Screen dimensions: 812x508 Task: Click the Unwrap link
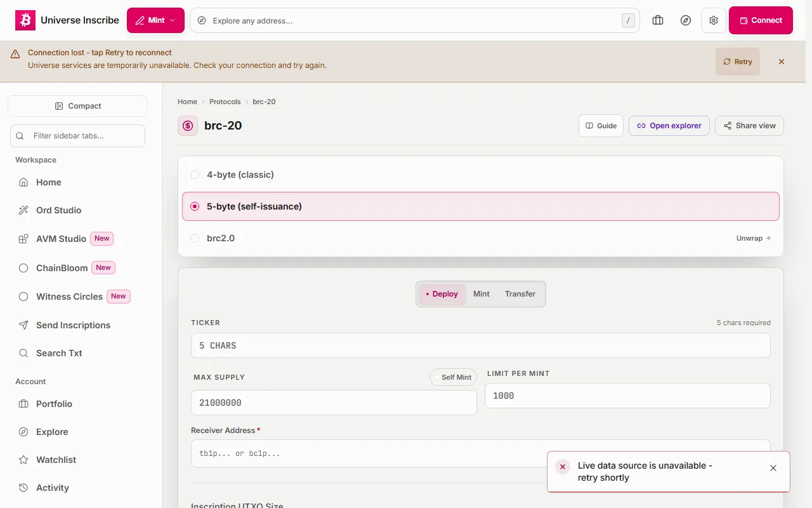[x=754, y=238]
